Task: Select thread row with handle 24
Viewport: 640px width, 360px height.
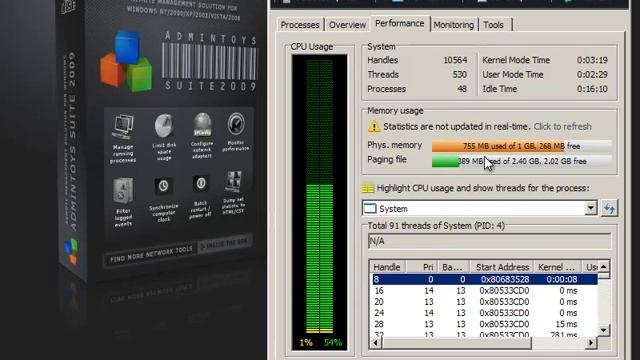Action: [484, 313]
